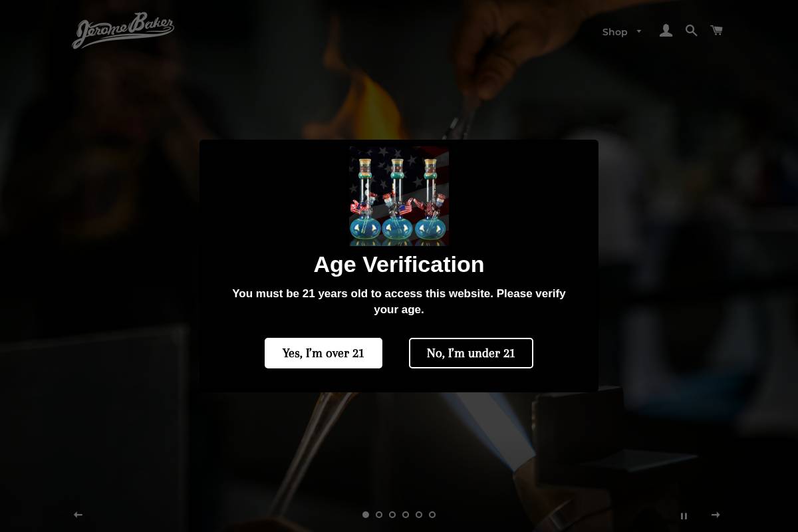
Task: Click the Age Verification heading
Action: click(x=399, y=265)
